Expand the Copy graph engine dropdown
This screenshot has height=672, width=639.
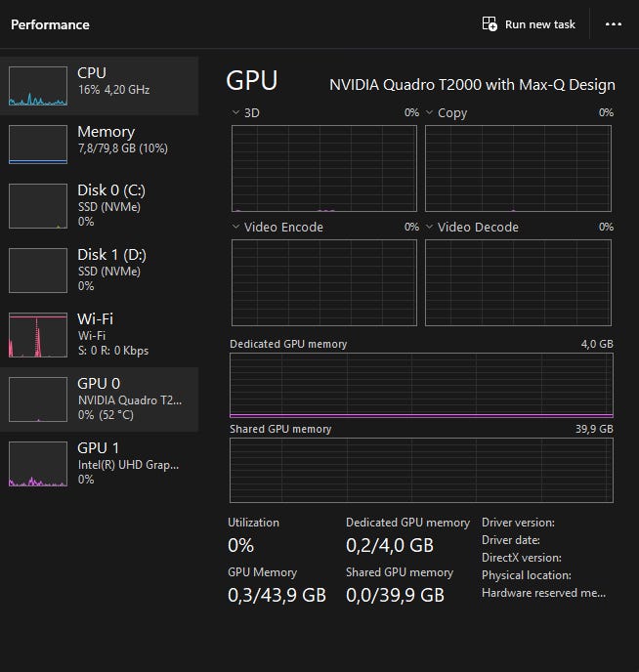pyautogui.click(x=429, y=113)
